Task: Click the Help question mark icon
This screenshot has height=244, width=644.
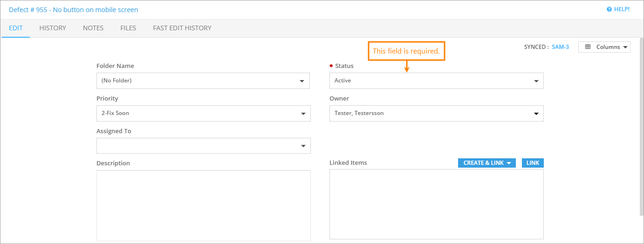Action: tap(609, 9)
